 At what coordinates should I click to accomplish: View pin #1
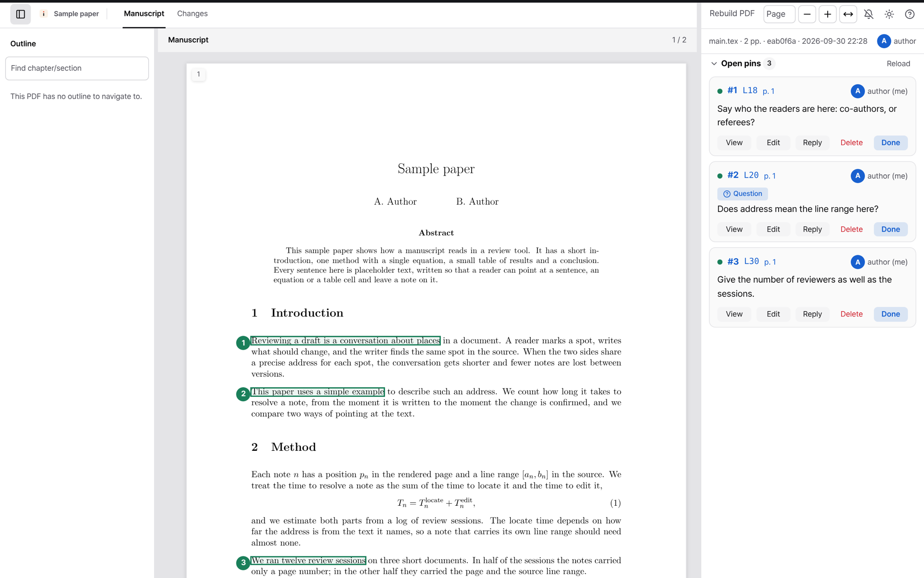pyautogui.click(x=734, y=143)
